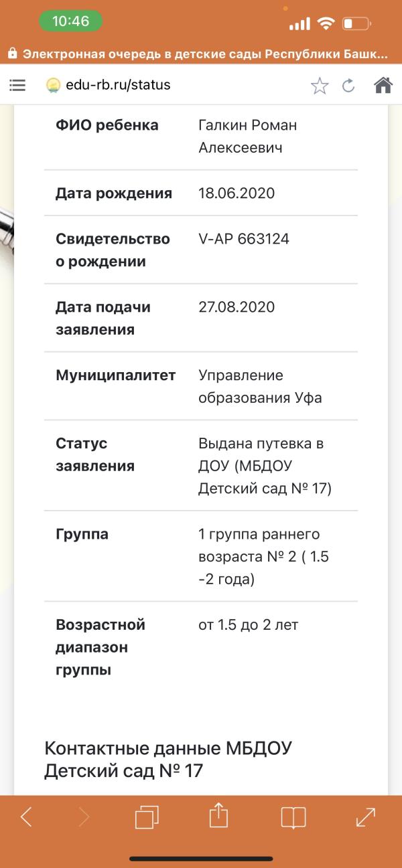The image size is (402, 868).
Task: Open bookmarks book icon
Action: tap(293, 818)
